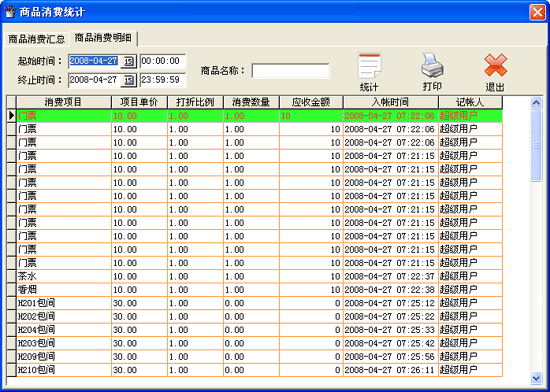Click the row selector beside 茶水
The width and height of the screenshot is (550, 392).
12,276
